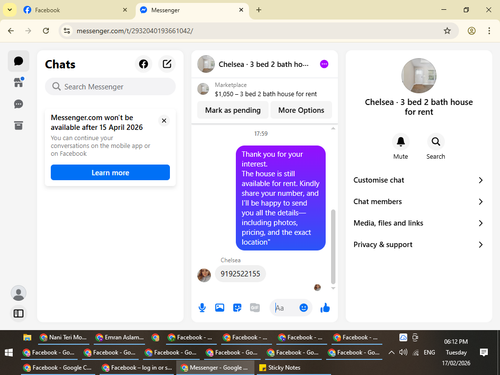The image size is (500, 375).
Task: Switch to Emran Aslam... taskbar window
Action: point(119,337)
